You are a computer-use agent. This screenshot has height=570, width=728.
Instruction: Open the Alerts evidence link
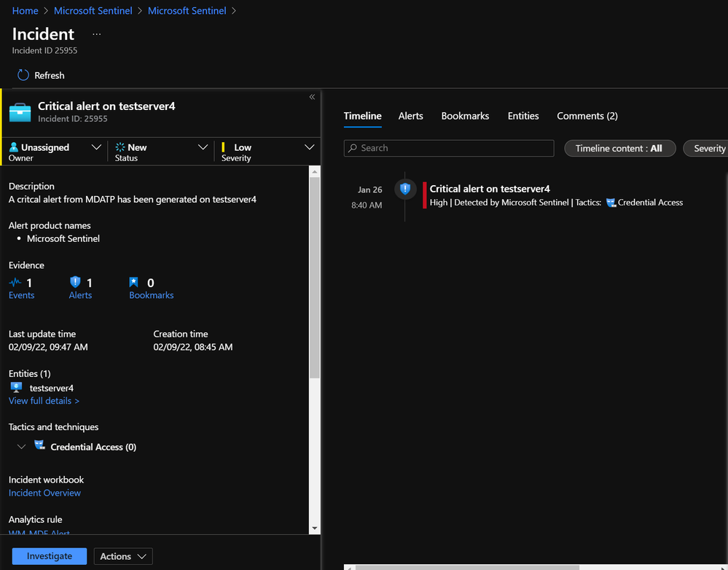click(80, 295)
